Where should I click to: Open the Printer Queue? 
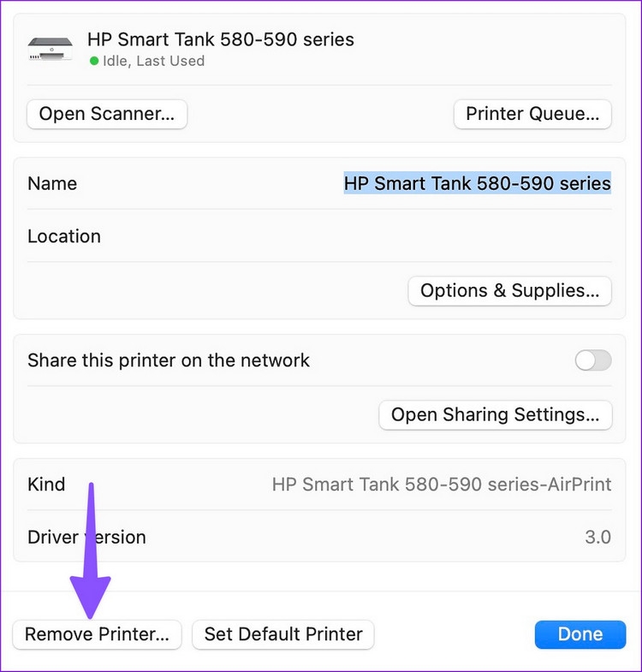tap(532, 114)
